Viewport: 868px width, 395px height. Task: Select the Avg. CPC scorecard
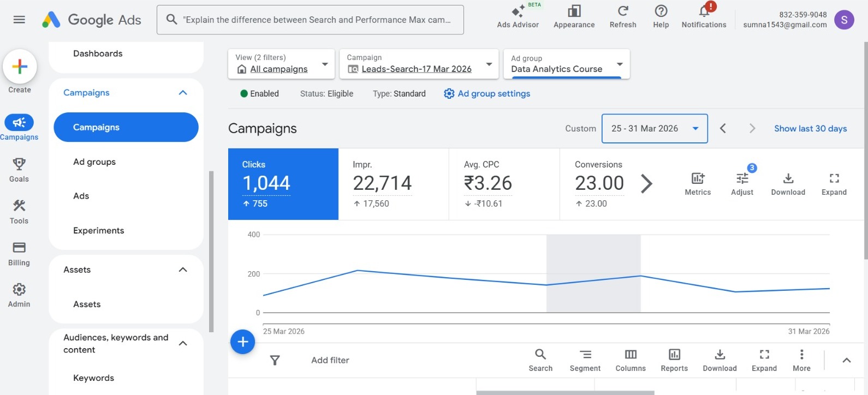pyautogui.click(x=504, y=184)
